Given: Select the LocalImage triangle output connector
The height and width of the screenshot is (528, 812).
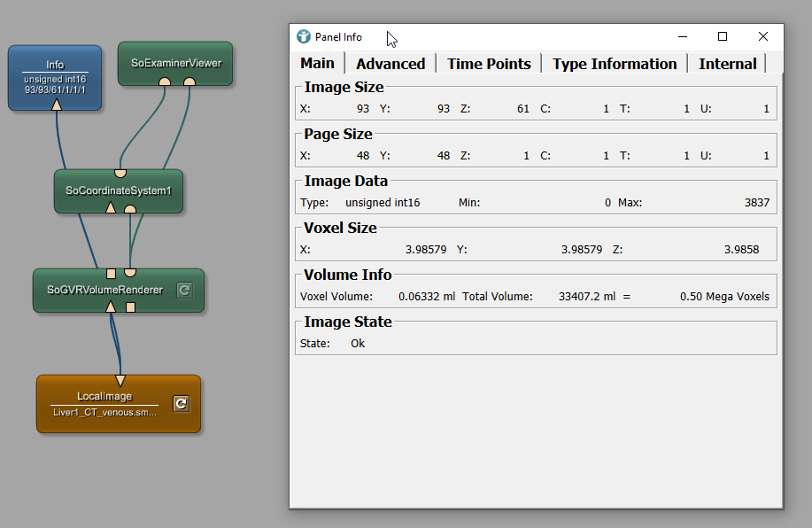Looking at the screenshot, I should point(120,381).
